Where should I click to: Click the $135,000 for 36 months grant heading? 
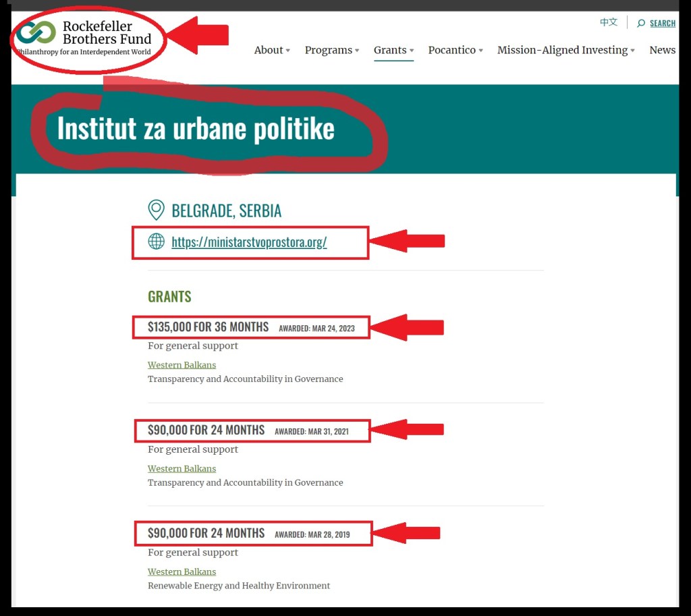click(209, 327)
